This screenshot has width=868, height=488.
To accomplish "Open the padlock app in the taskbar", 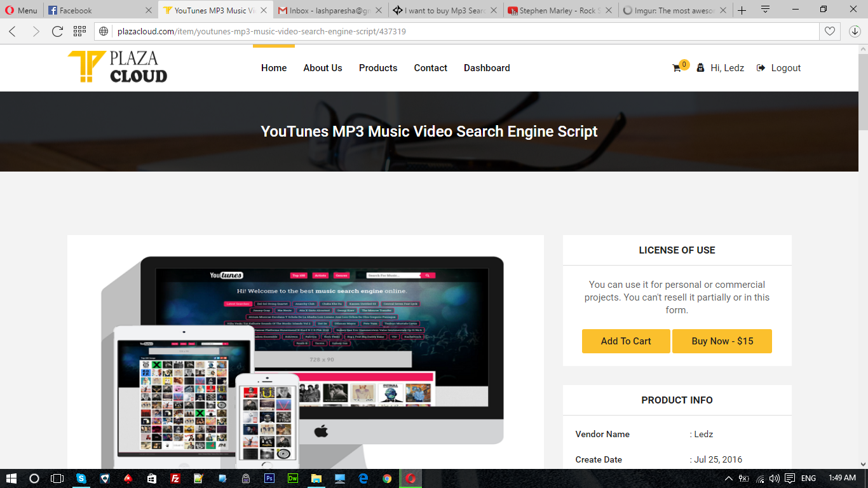I will pyautogui.click(x=246, y=478).
